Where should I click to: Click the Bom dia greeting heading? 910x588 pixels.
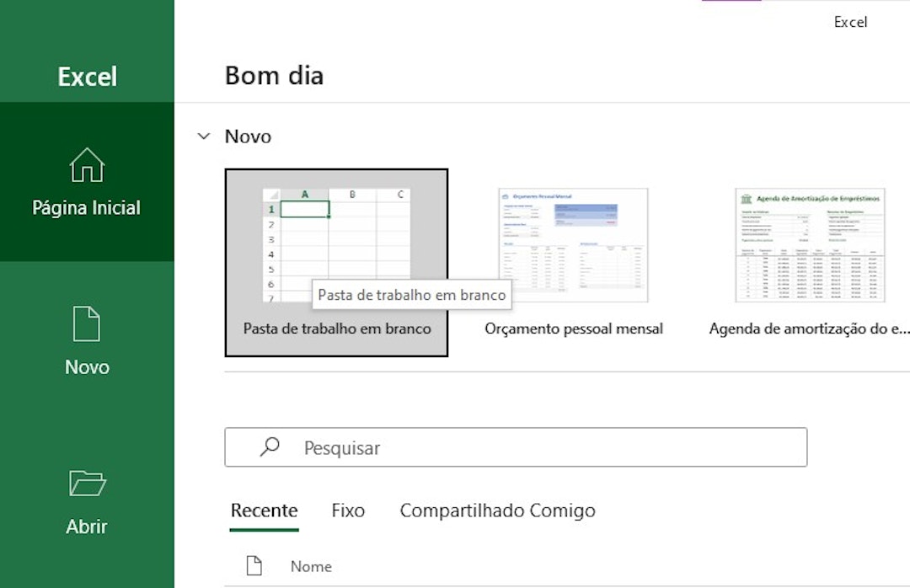coord(274,75)
